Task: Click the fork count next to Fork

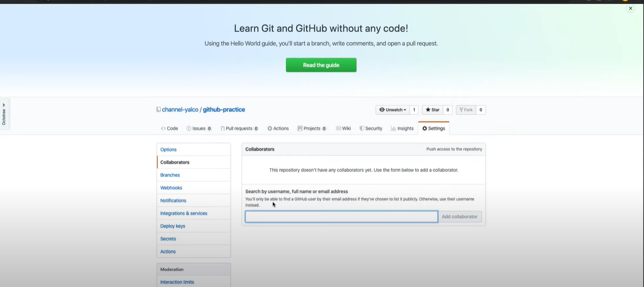Action: 481,110
